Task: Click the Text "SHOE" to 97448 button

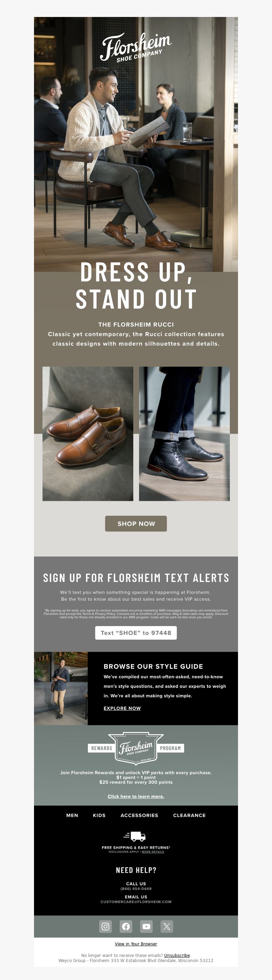Action: 136,633
